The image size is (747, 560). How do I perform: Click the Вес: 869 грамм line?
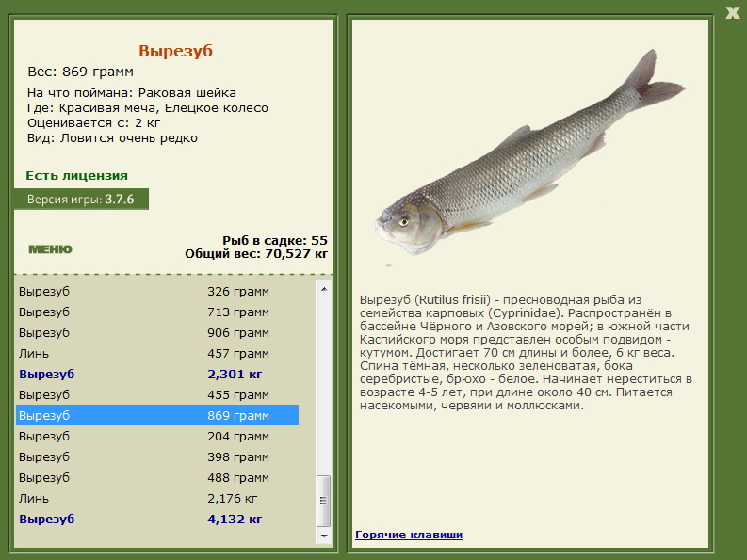[80, 72]
